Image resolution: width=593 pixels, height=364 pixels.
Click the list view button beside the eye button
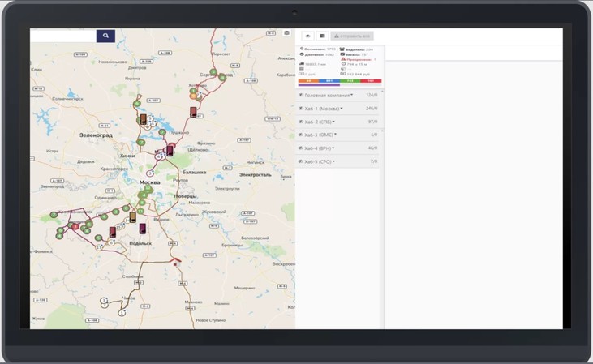322,36
